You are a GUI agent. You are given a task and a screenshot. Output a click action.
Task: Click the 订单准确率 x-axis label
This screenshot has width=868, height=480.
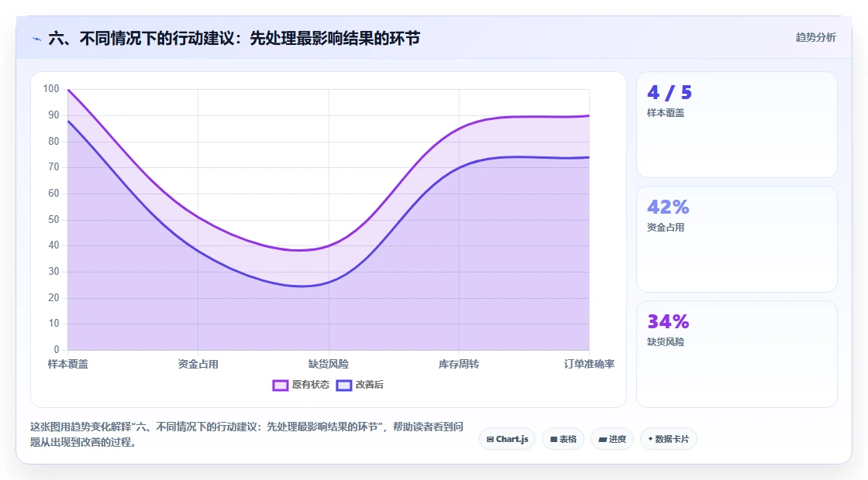589,364
